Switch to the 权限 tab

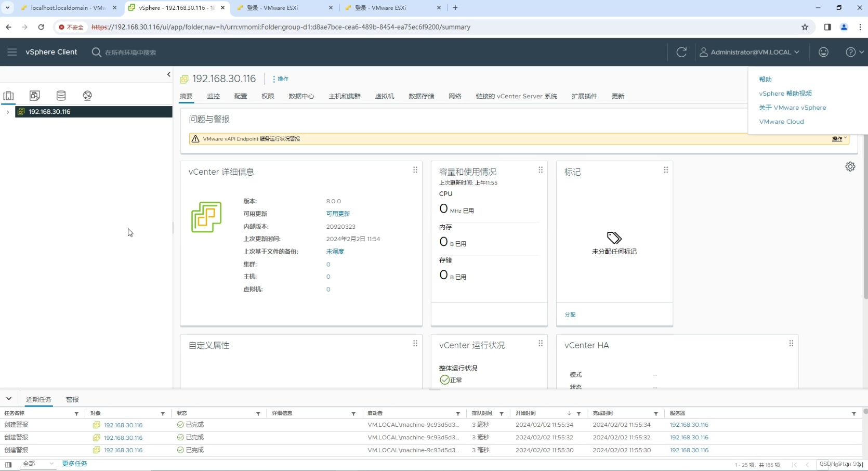coord(268,96)
